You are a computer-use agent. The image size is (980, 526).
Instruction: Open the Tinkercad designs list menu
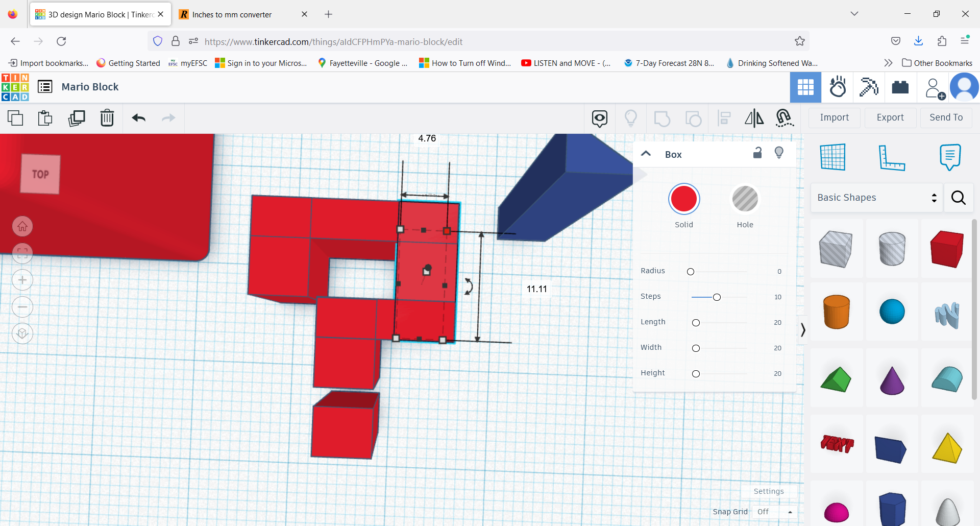(45, 87)
